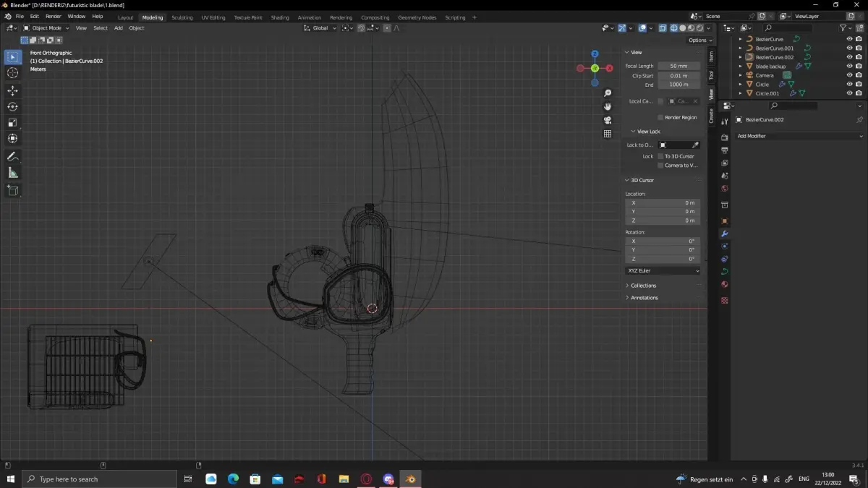Expand the blade backup tree row

740,67
